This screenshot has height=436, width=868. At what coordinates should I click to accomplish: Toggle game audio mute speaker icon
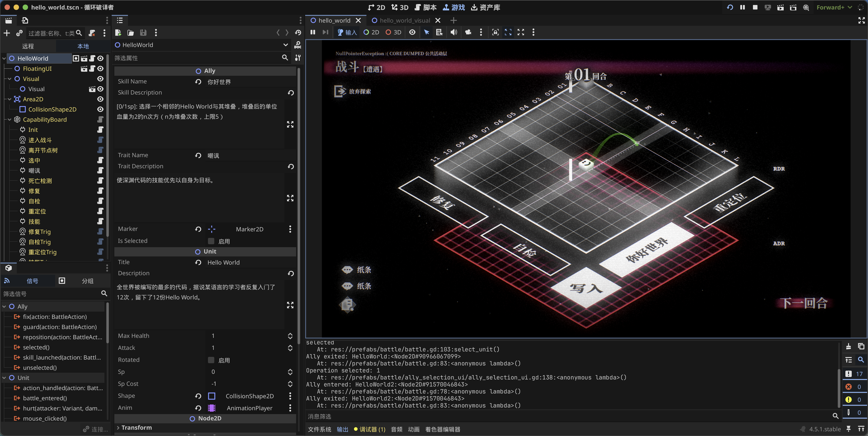[454, 32]
